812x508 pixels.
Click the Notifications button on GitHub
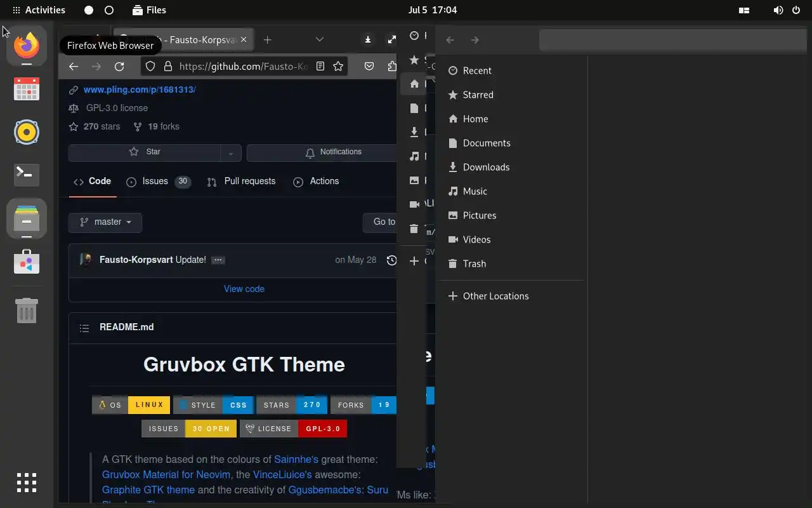click(x=322, y=152)
